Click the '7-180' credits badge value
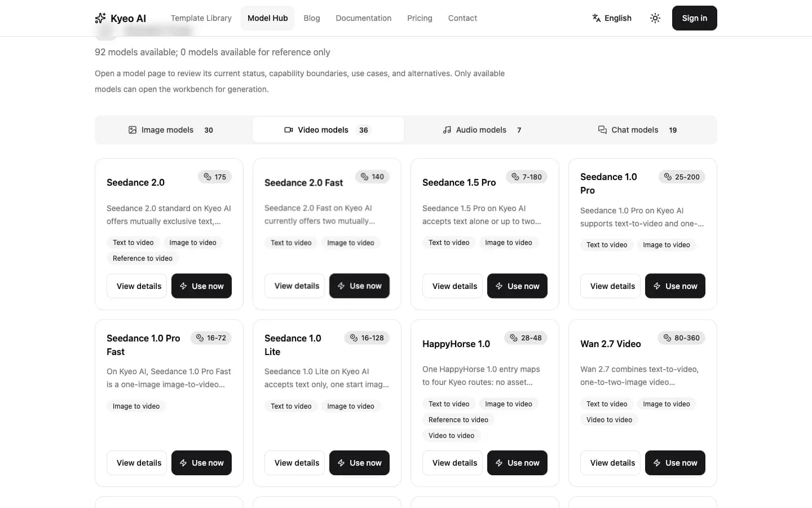Screen dimensions: 812x508 point(532,177)
